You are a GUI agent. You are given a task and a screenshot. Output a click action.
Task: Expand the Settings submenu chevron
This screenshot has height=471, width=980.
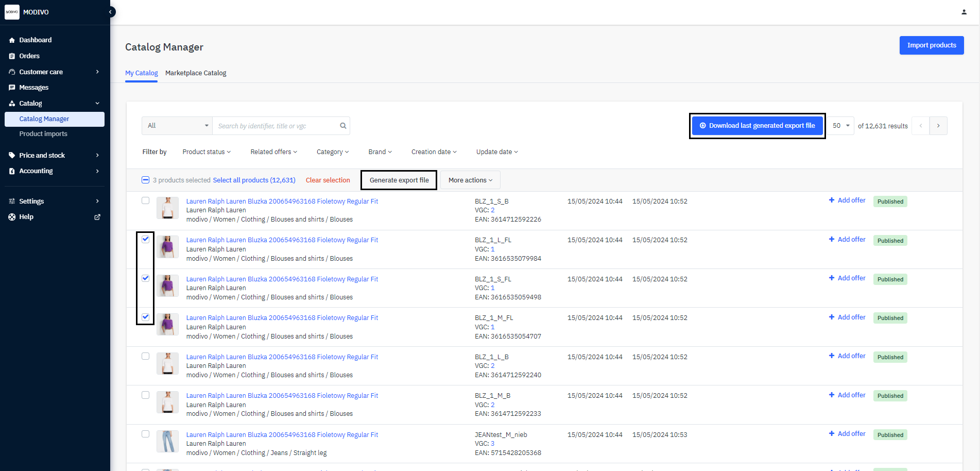(x=97, y=201)
